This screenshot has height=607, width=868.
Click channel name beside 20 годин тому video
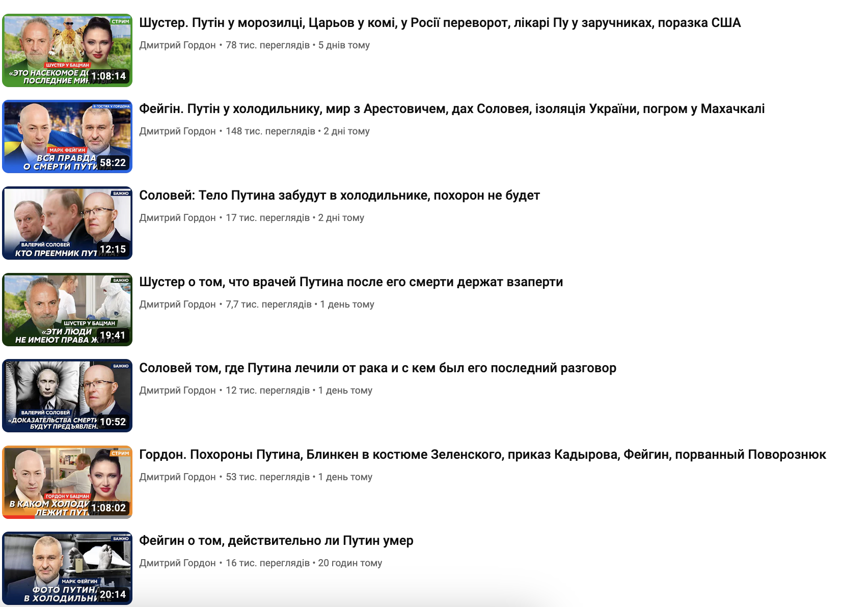pyautogui.click(x=177, y=563)
